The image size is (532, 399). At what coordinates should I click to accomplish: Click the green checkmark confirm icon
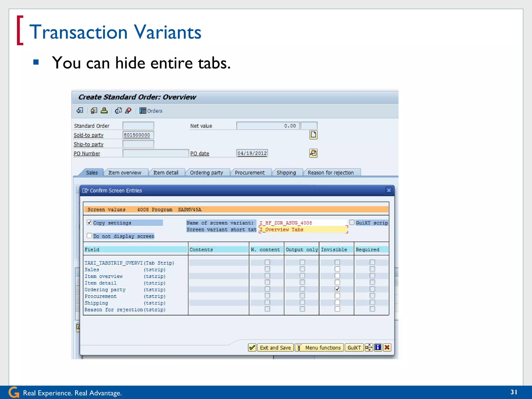252,348
